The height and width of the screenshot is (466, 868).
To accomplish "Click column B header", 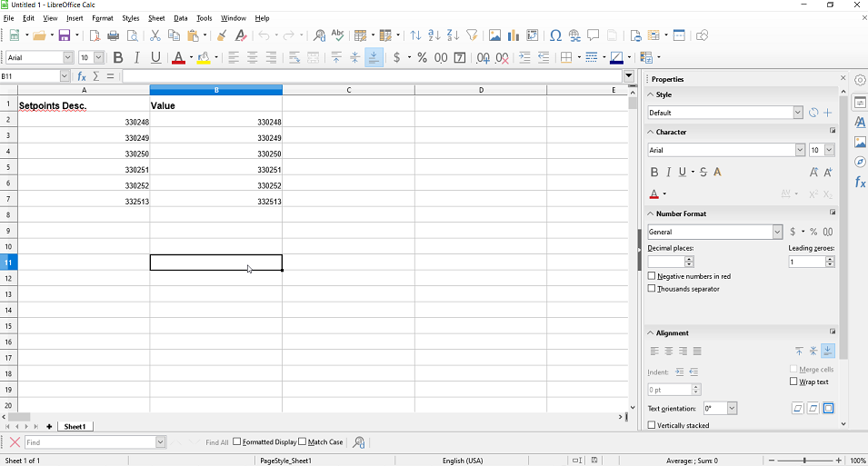I will (x=216, y=90).
